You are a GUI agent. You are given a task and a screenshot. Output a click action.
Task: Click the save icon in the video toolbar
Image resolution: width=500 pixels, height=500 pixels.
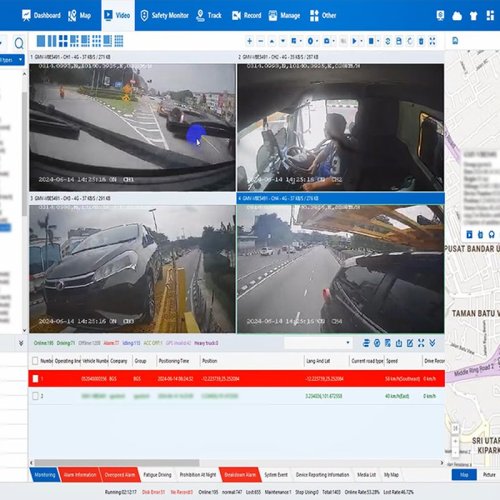(399, 41)
